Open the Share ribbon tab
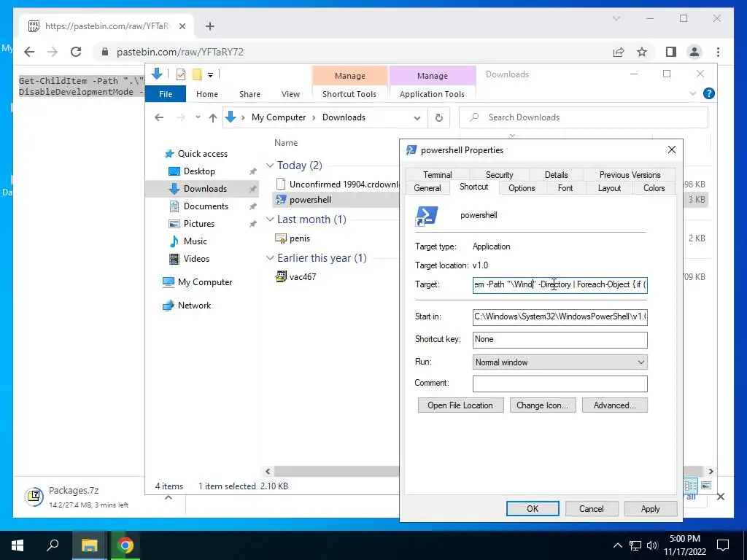This screenshot has height=560, width=747. coord(249,94)
